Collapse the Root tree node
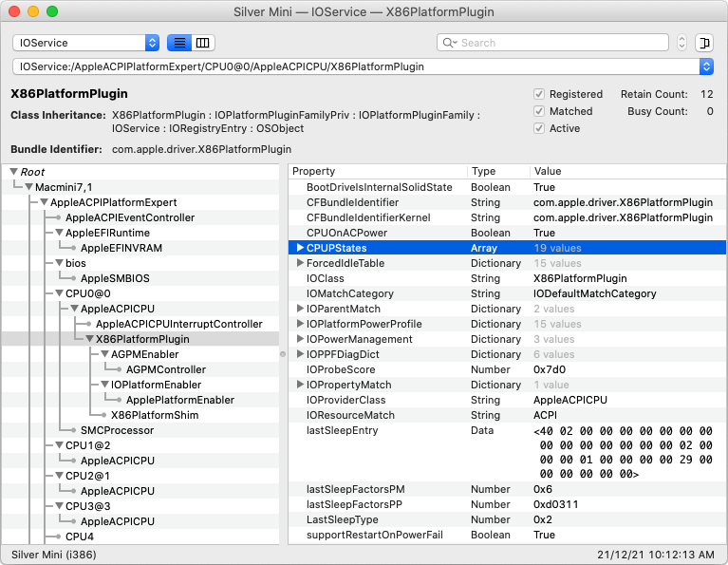This screenshot has height=565, width=728. (13, 172)
